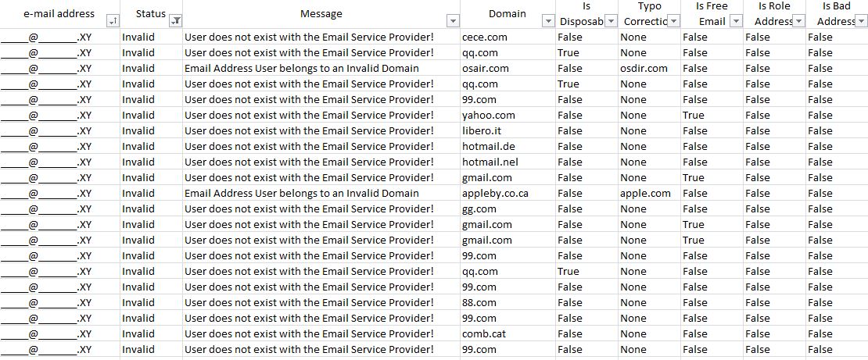Open the Is Disposable filter arrow
Screen dimensions: 868x360
click(x=612, y=21)
